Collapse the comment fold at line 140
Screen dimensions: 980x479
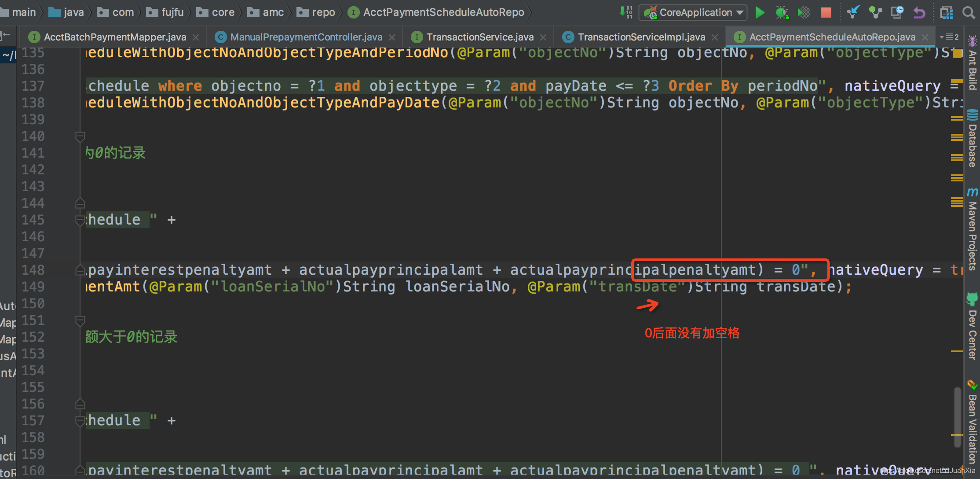(x=80, y=137)
